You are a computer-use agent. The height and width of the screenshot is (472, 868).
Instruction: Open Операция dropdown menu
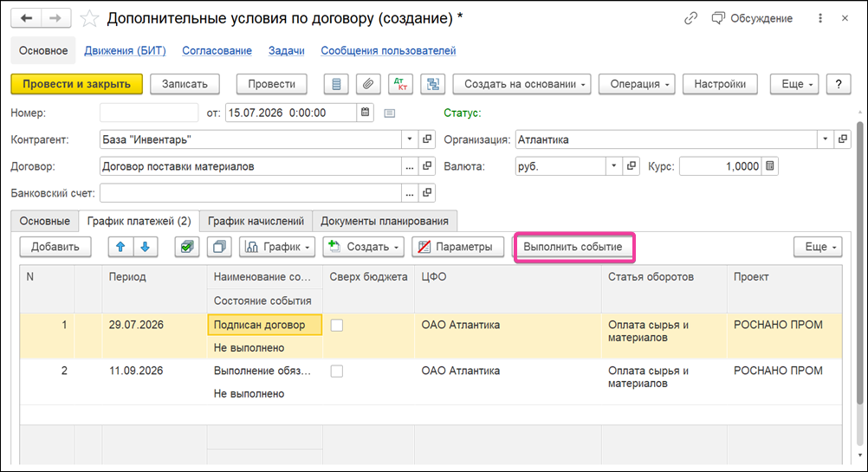point(637,84)
